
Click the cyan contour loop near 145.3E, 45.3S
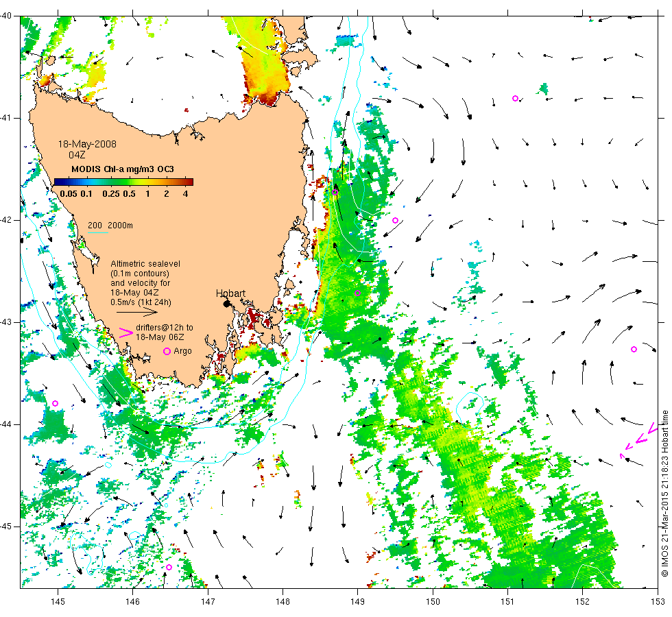tap(88, 553)
